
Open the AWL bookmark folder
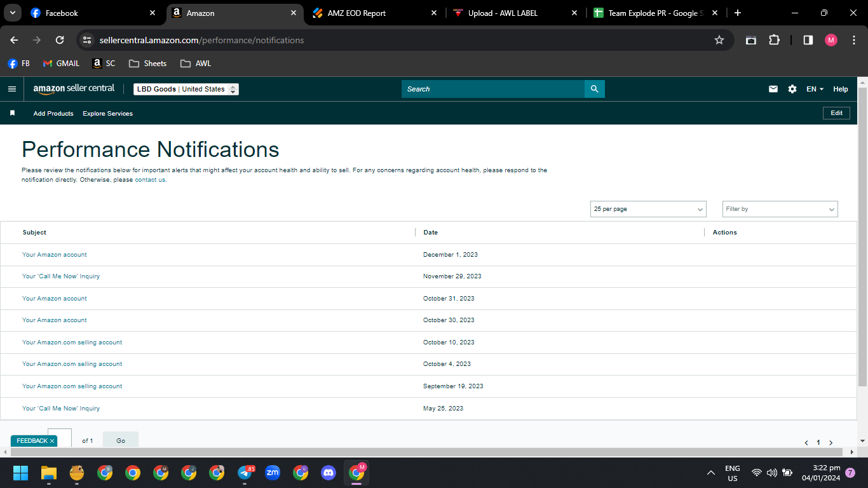(x=196, y=64)
